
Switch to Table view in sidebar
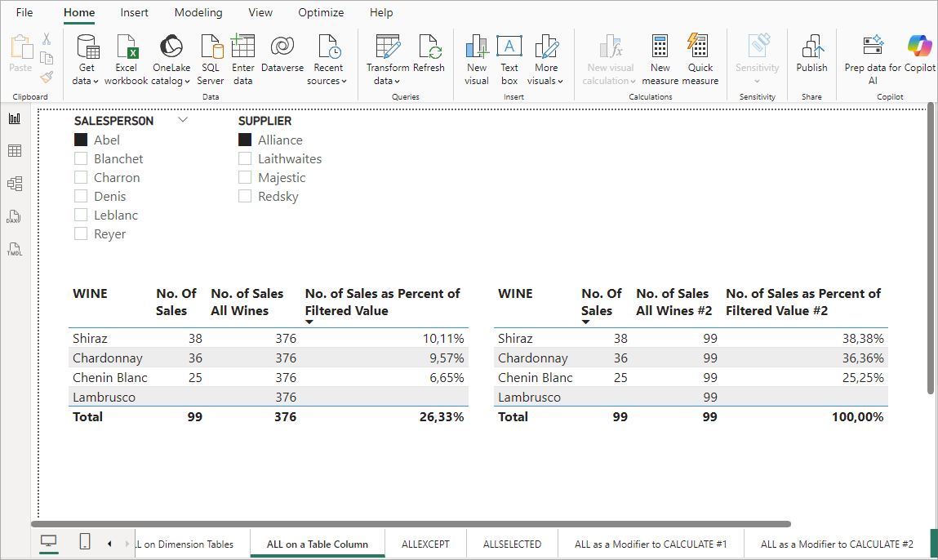point(15,151)
